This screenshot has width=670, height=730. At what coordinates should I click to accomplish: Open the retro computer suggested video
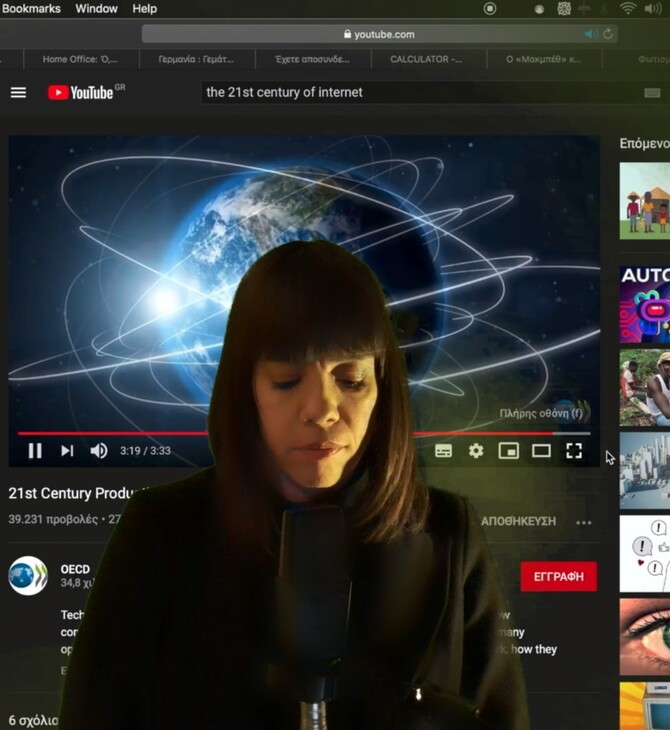(x=644, y=706)
